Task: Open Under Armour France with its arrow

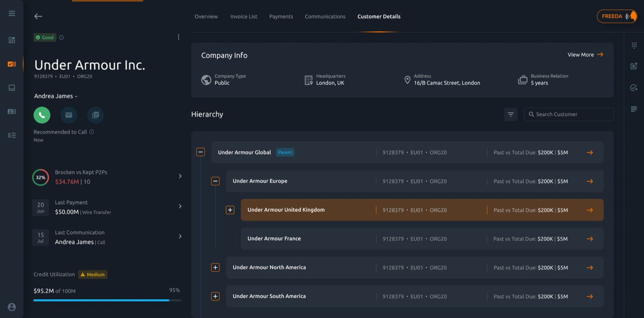Action: [x=590, y=239]
